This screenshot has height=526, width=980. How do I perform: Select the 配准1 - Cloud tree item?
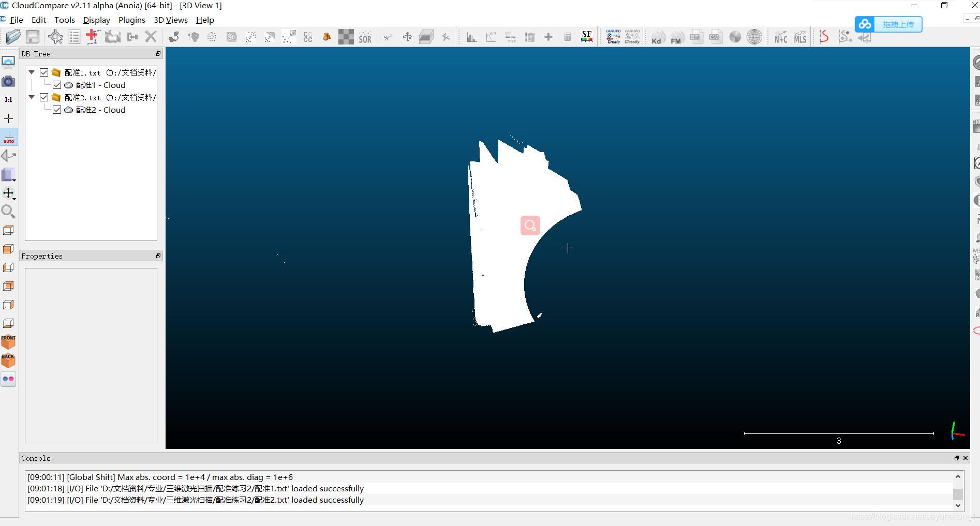coord(101,85)
